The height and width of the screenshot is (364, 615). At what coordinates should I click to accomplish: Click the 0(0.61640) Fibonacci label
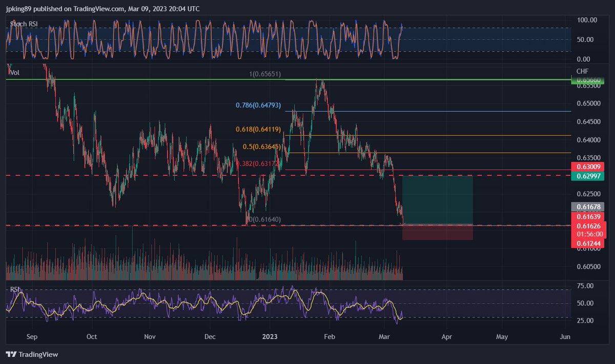coord(265,219)
